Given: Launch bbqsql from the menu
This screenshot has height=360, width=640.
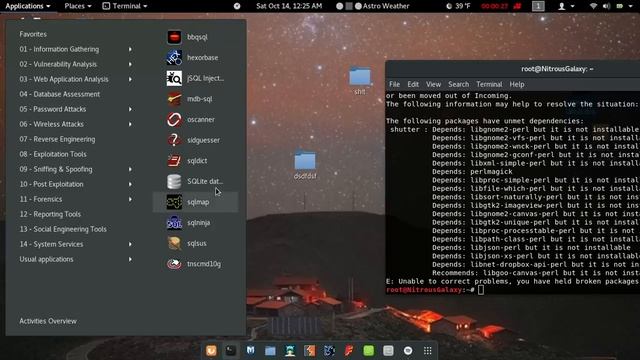Looking at the screenshot, I should (x=195, y=37).
